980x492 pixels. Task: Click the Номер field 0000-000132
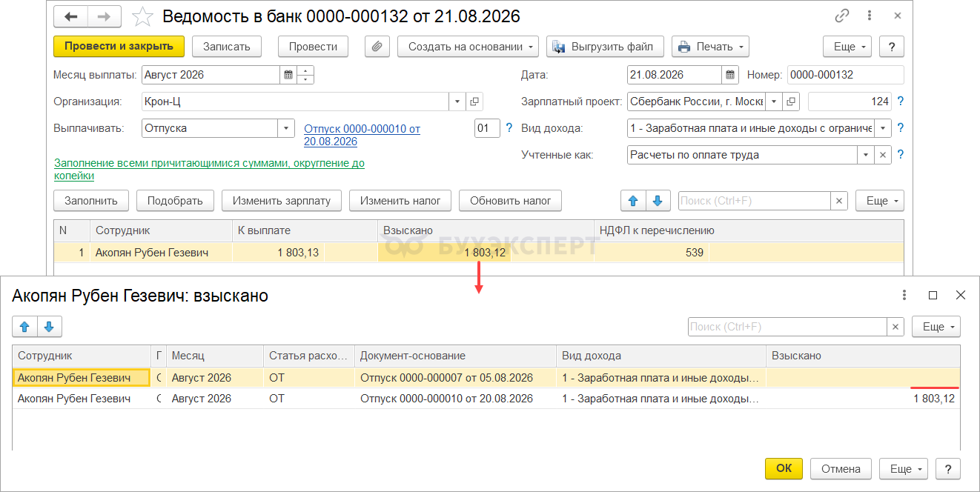(x=845, y=75)
